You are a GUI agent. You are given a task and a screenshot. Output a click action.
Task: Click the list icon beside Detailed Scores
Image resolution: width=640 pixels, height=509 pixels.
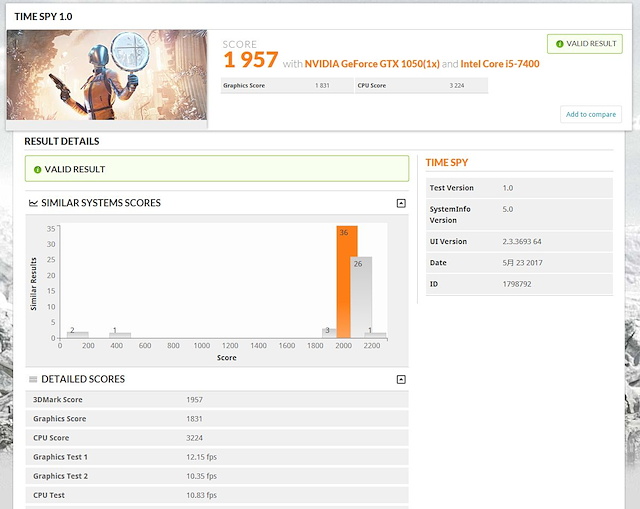[x=33, y=379]
